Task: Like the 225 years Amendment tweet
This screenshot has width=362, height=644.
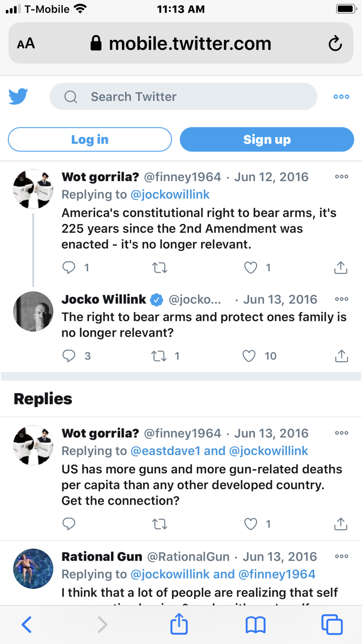Action: [251, 268]
